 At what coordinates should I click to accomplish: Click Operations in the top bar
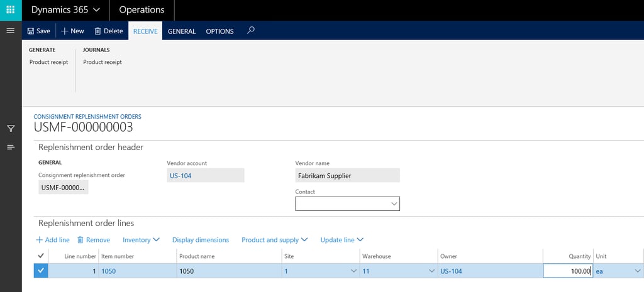point(142,10)
